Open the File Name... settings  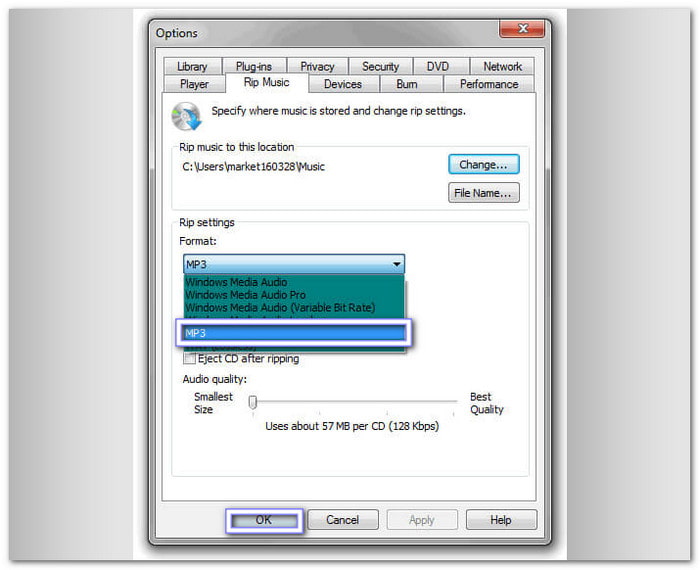click(x=483, y=193)
